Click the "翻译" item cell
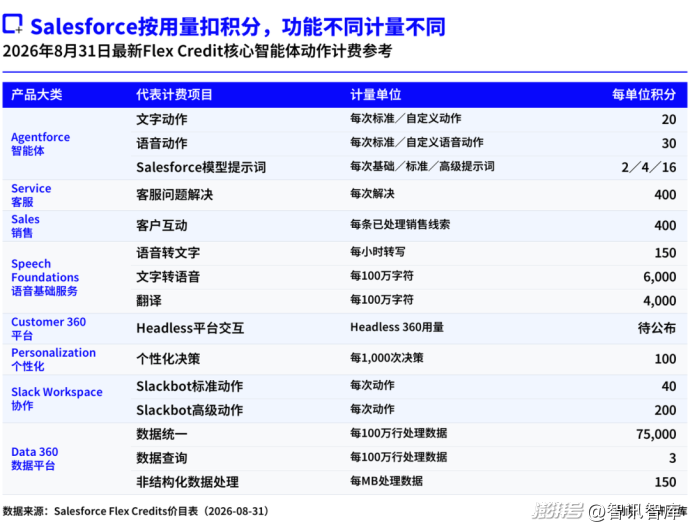Screen dimensions: 690x532 149,301
